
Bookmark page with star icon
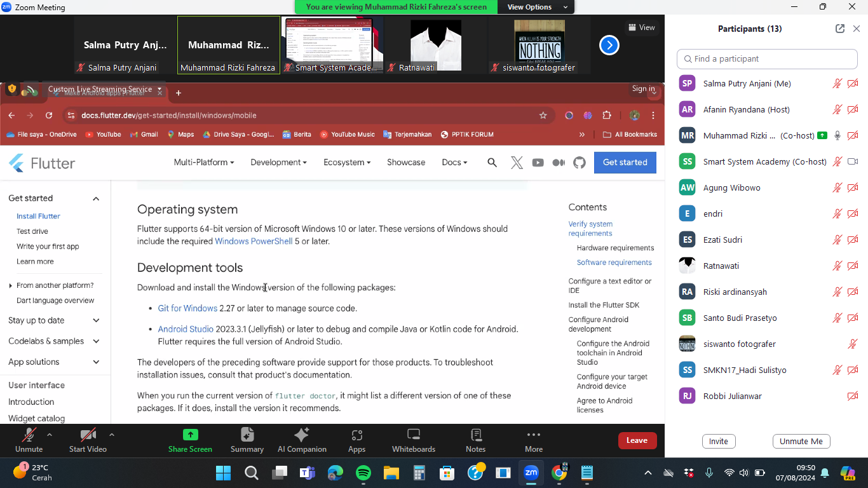543,115
